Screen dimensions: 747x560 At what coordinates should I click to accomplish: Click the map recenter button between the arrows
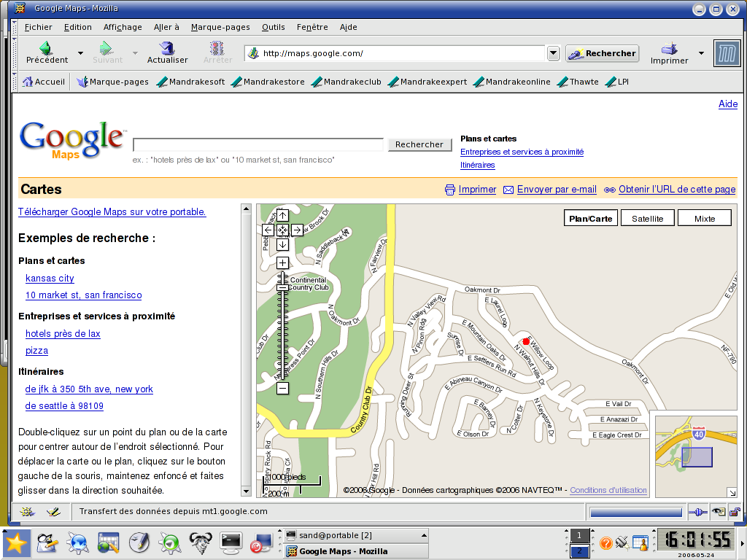point(282,230)
